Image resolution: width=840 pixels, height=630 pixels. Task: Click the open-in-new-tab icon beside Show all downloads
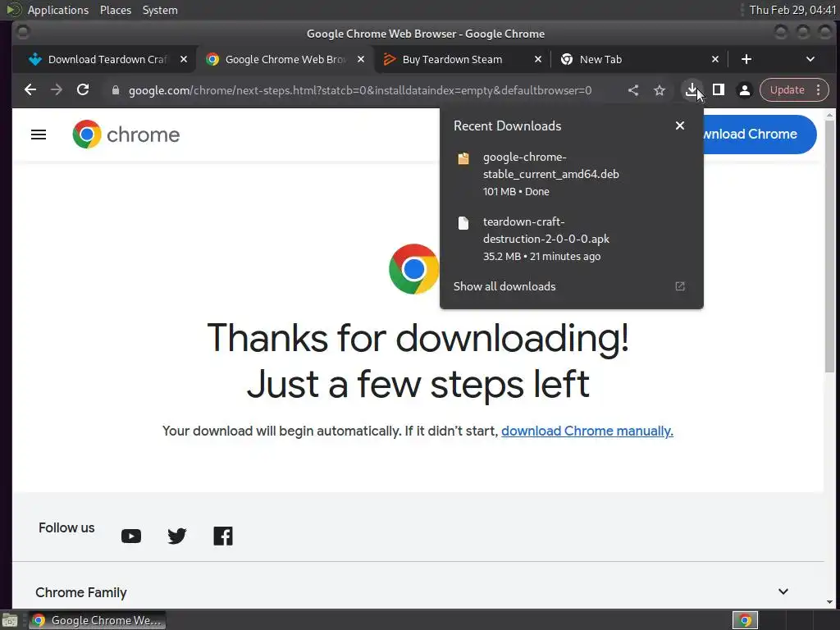click(680, 286)
